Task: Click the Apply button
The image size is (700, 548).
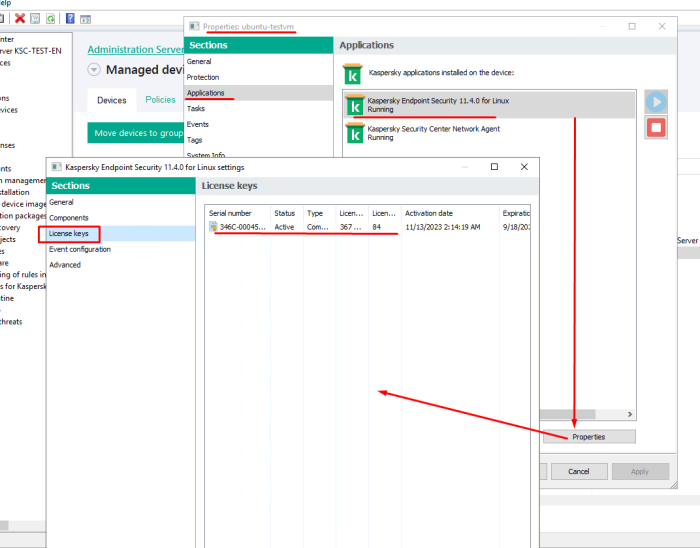Action: coord(640,471)
